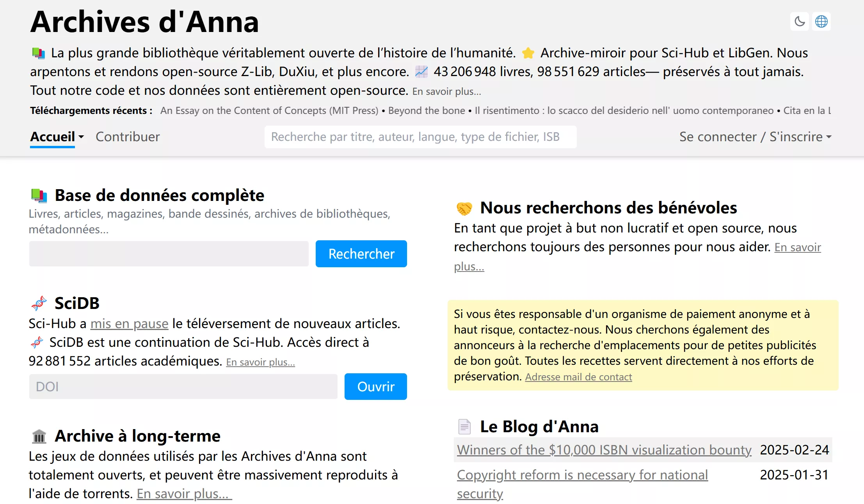This screenshot has height=504, width=864.
Task: Click inside the DOI input field
Action: pyautogui.click(x=183, y=386)
